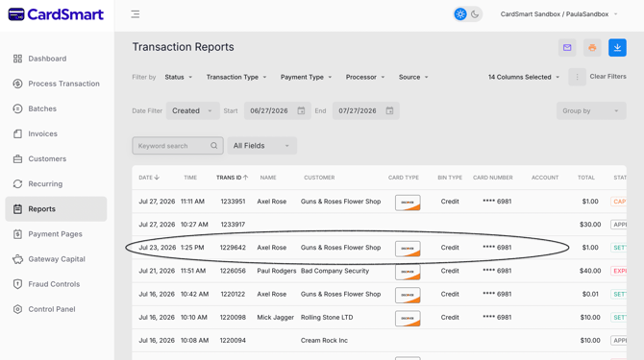
Task: Click transaction ID 1233951
Action: 233,202
